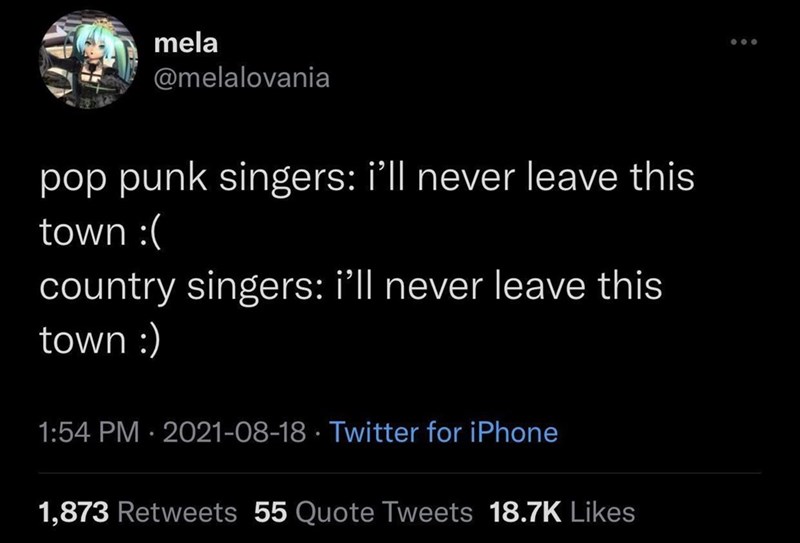
Task: View the Retweets list label
Action: pos(178,513)
